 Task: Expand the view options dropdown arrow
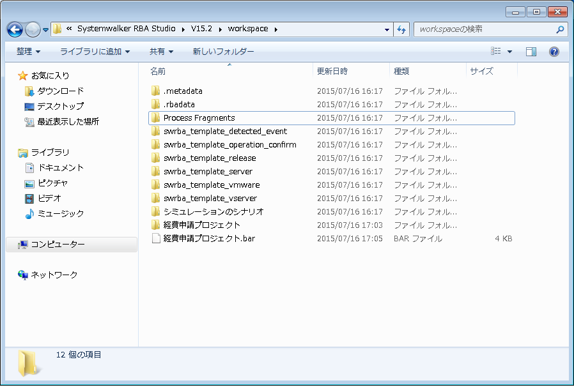pyautogui.click(x=509, y=52)
